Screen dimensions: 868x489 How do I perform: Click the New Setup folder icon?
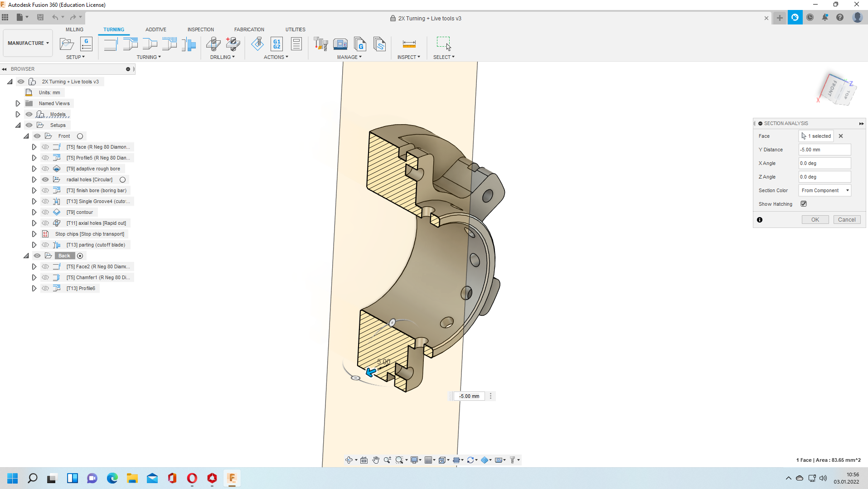point(67,44)
